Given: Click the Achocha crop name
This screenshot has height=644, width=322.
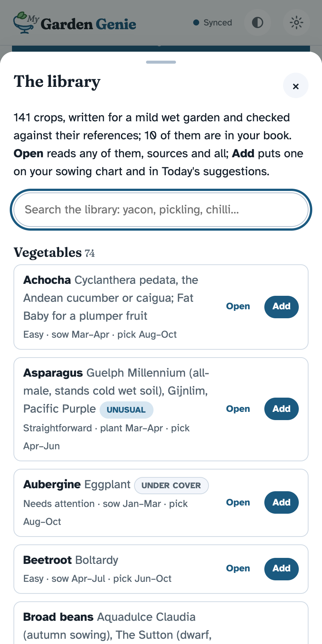Looking at the screenshot, I should (x=47, y=280).
